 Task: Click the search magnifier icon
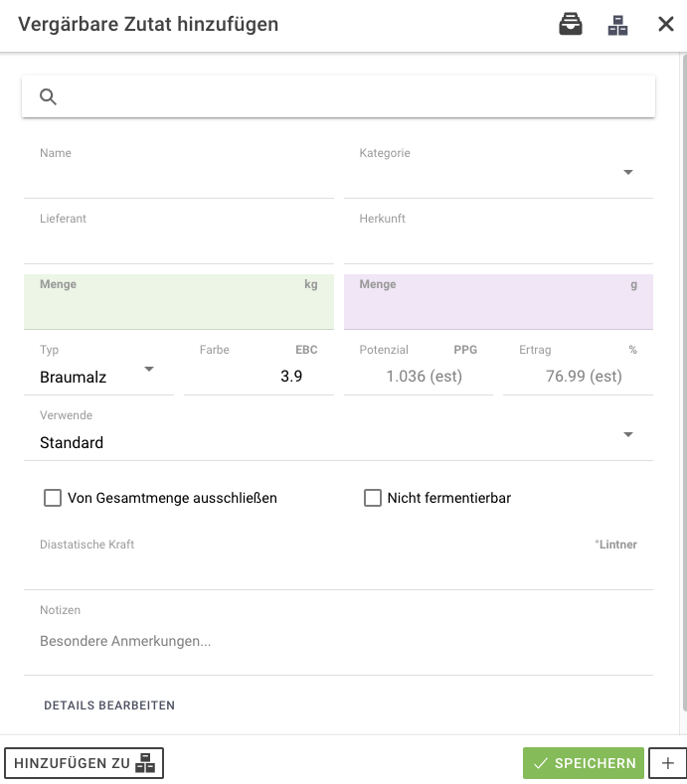click(x=48, y=96)
